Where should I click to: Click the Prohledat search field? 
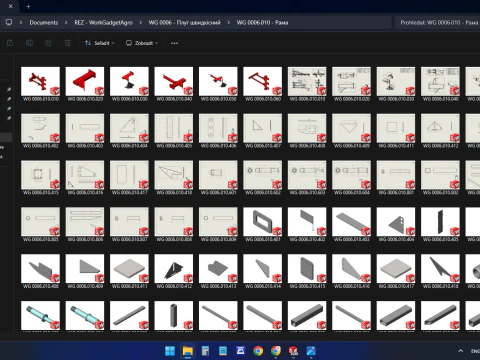[437, 22]
